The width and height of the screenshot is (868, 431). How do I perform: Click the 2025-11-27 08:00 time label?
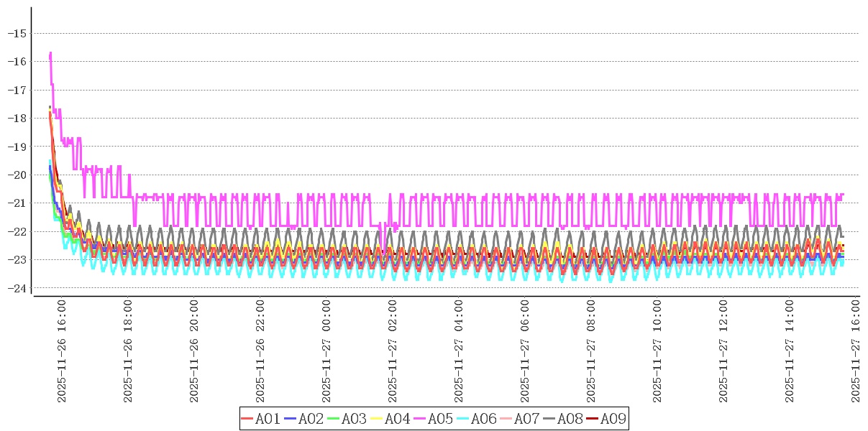click(591, 351)
